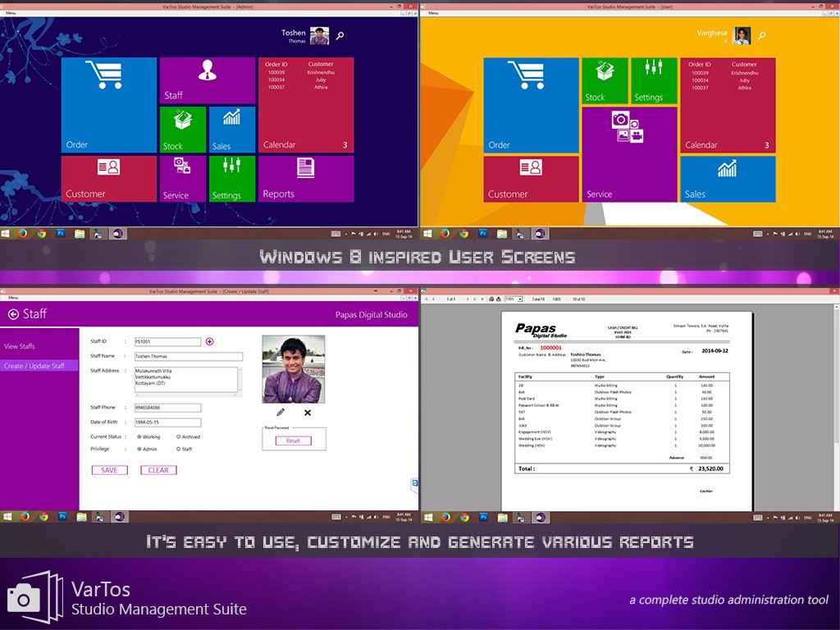Click the back arrow next to Staff heading
The width and height of the screenshot is (840, 630).
click(13, 314)
